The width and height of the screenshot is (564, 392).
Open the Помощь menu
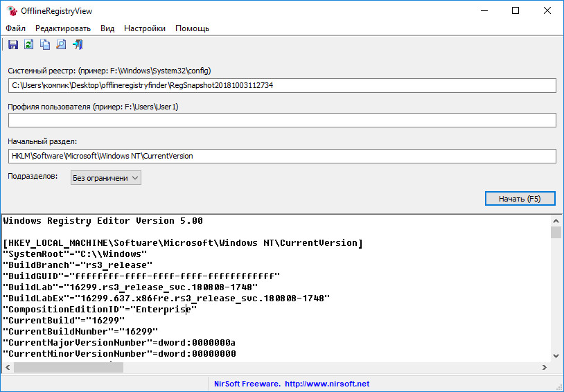point(192,28)
